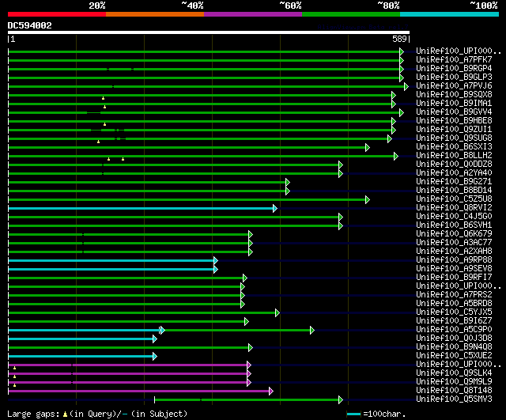The height and width of the screenshot is (420, 506).
Task: Click the Large gaps legend text
Action: pyautogui.click(x=33, y=414)
